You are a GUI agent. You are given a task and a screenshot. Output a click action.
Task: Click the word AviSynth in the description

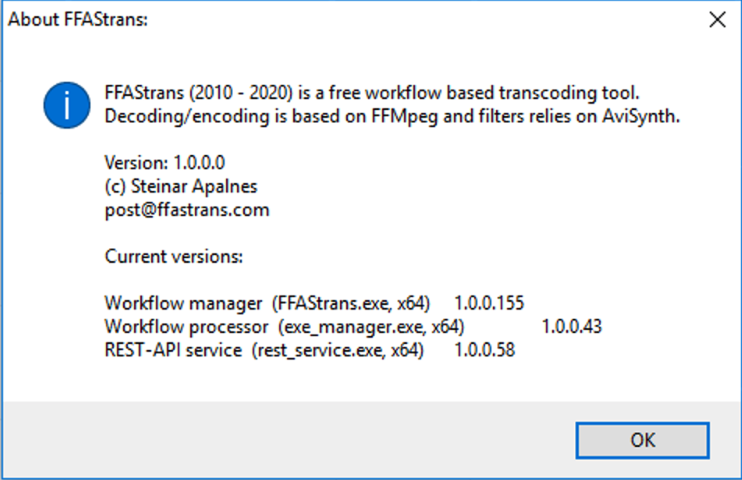(x=641, y=116)
